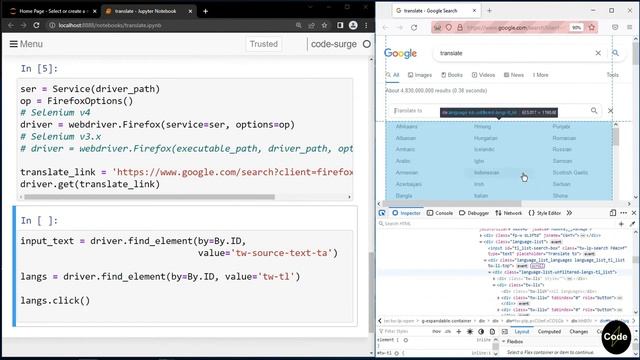
Task: Click the 'tw-source-text-ta' string in code
Action: 282,253
